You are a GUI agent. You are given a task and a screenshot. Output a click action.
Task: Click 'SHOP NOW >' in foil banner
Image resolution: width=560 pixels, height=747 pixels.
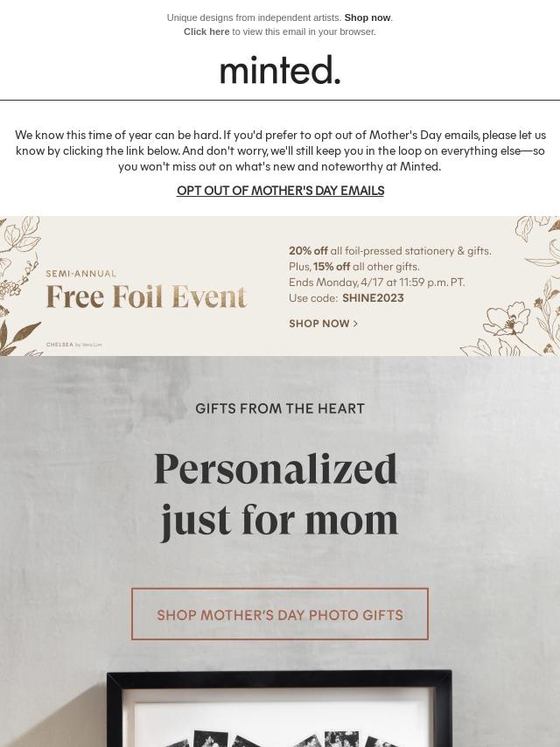(323, 324)
